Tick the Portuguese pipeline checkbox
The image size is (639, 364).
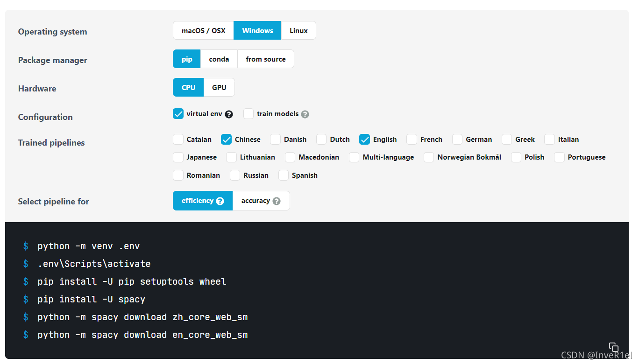tap(560, 157)
